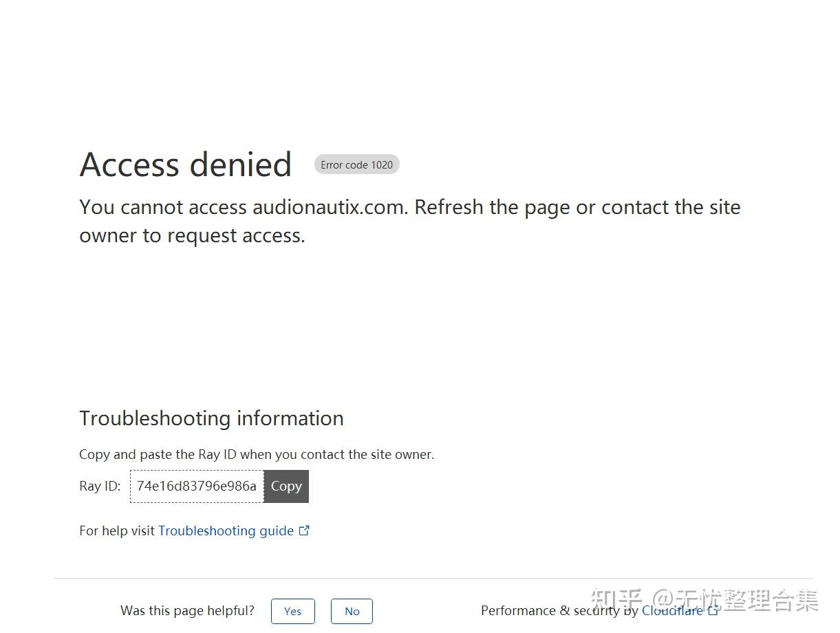This screenshot has width=840, height=633.
Task: Click the "Copy and paste the Ray ID" instruction
Action: click(x=257, y=454)
